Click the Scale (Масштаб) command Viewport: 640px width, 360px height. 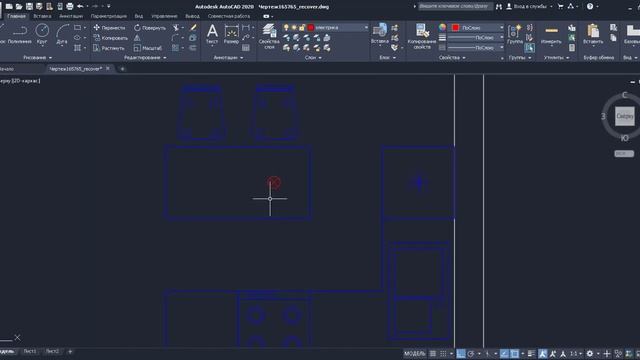[148, 48]
